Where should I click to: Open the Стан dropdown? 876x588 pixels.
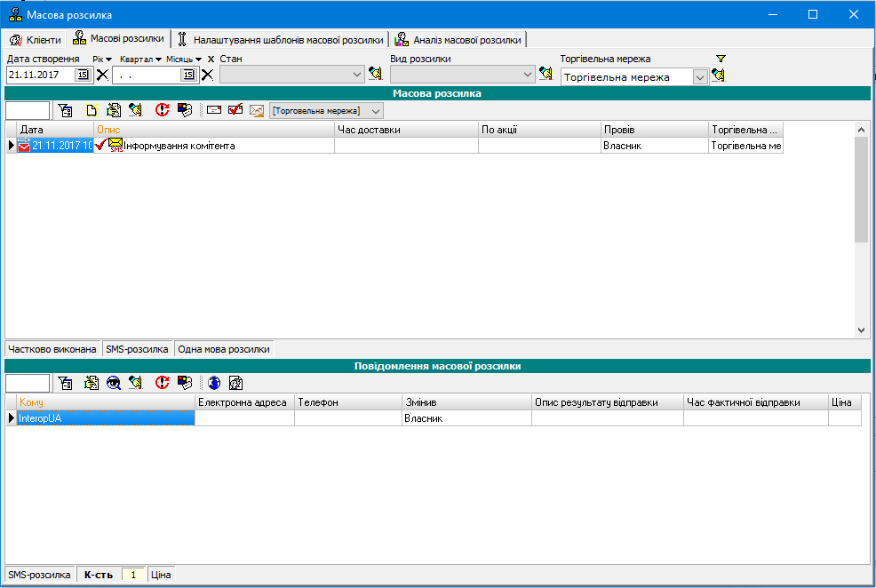point(357,75)
